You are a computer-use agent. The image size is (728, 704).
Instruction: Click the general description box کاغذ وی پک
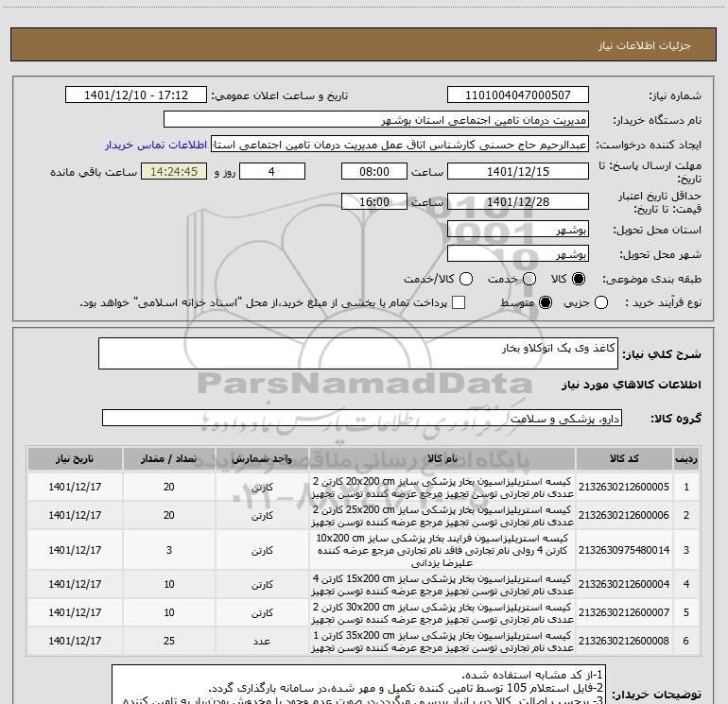tap(358, 353)
